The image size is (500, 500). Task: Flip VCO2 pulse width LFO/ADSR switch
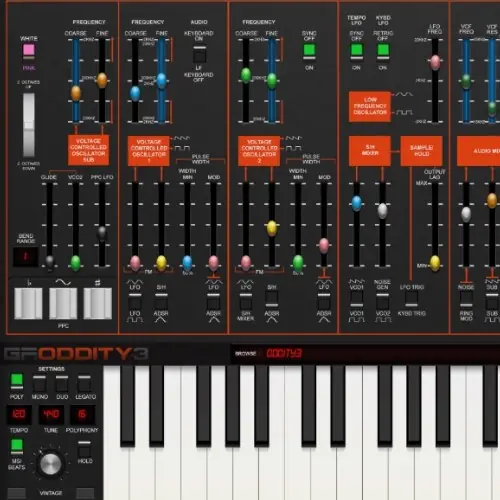coord(324,301)
